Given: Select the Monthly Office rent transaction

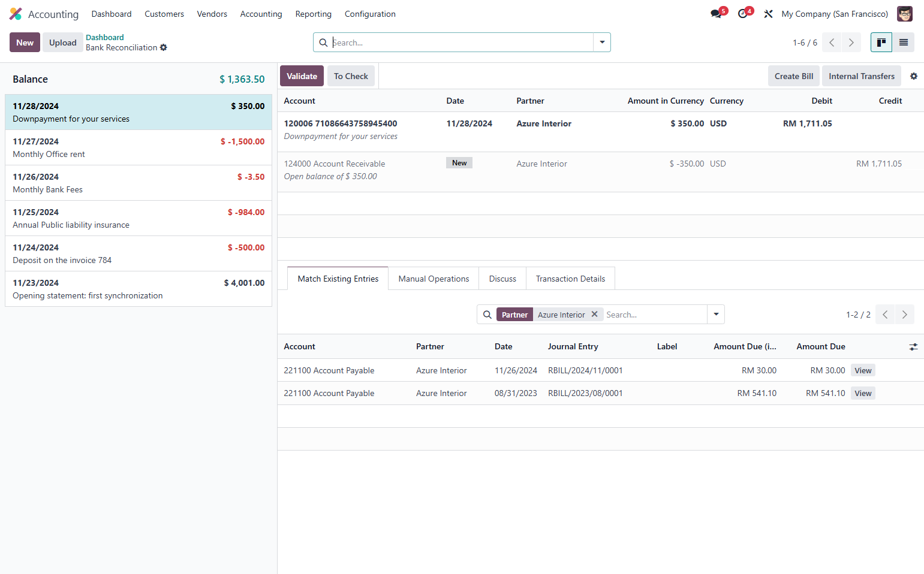Looking at the screenshot, I should [x=139, y=147].
